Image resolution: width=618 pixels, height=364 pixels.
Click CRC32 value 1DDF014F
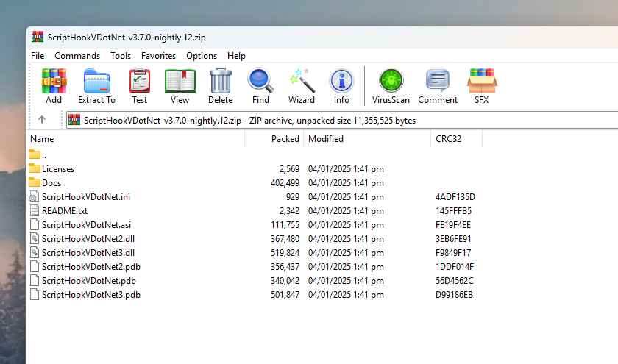pyautogui.click(x=455, y=267)
